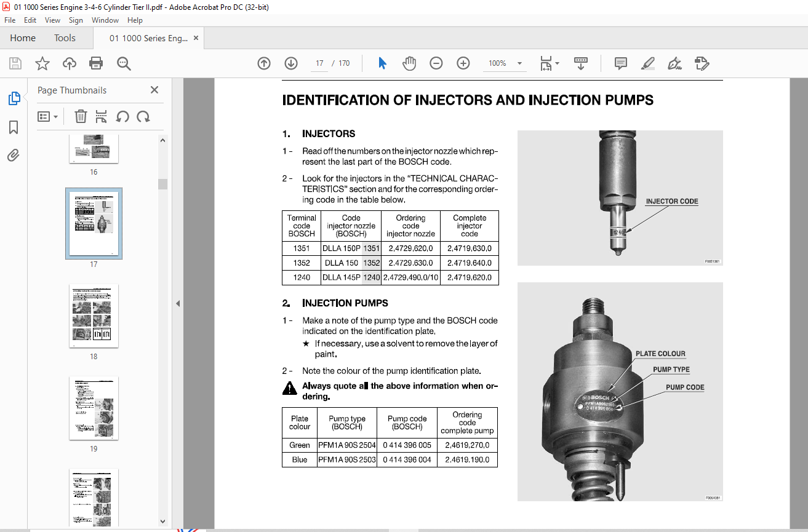Toggle scrolling mode keyboard icon

click(x=580, y=63)
